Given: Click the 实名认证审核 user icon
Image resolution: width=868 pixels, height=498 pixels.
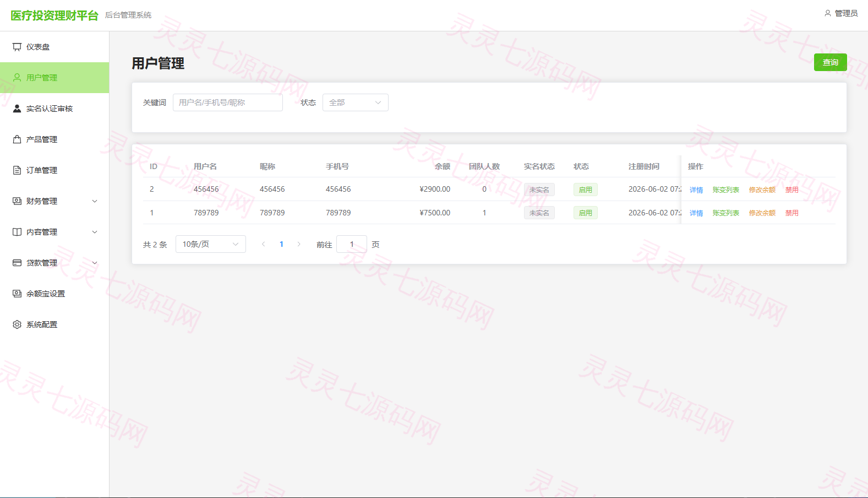Looking at the screenshot, I should [x=17, y=109].
